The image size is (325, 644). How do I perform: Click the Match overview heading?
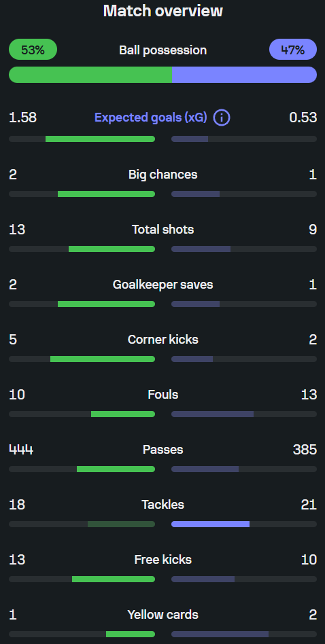coord(162,11)
